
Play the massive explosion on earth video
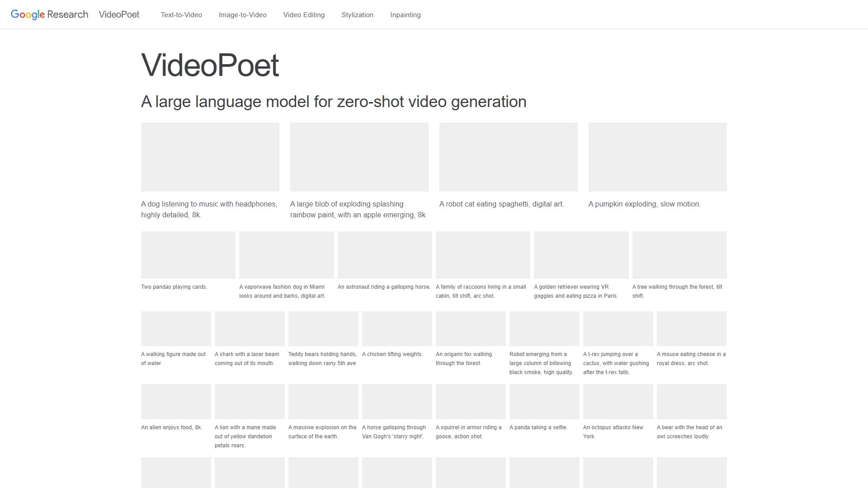[323, 402]
